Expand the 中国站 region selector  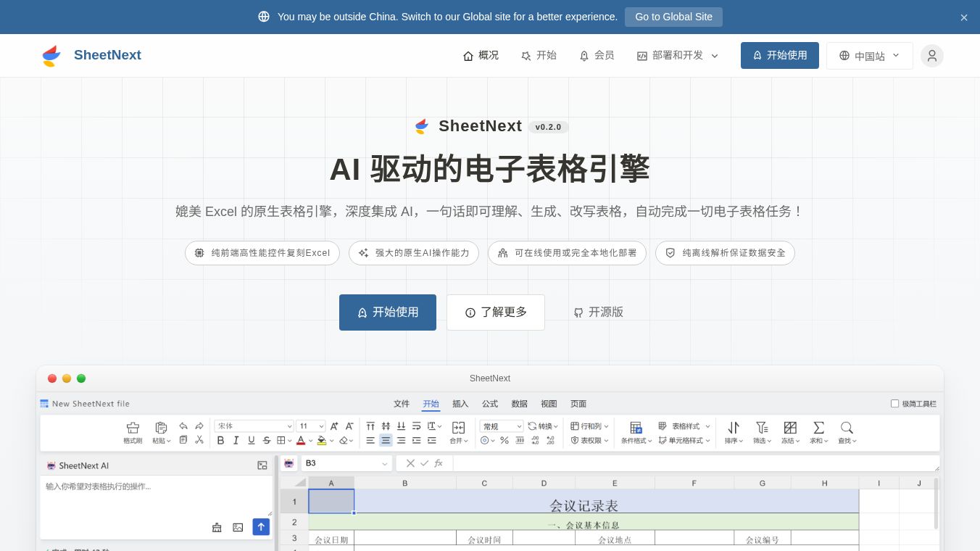869,56
